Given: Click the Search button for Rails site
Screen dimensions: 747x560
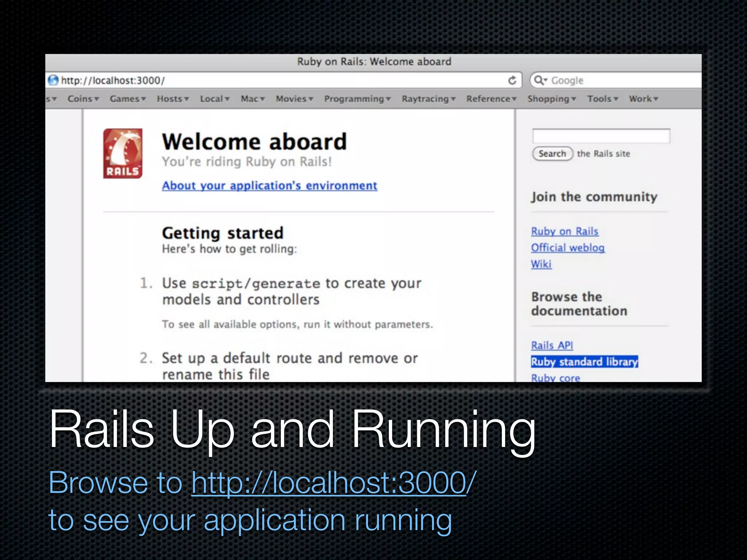Looking at the screenshot, I should (x=552, y=153).
